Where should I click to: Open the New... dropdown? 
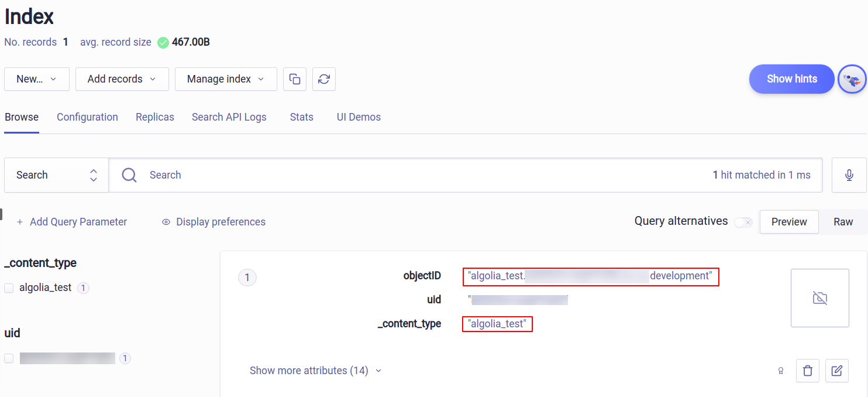coord(37,79)
